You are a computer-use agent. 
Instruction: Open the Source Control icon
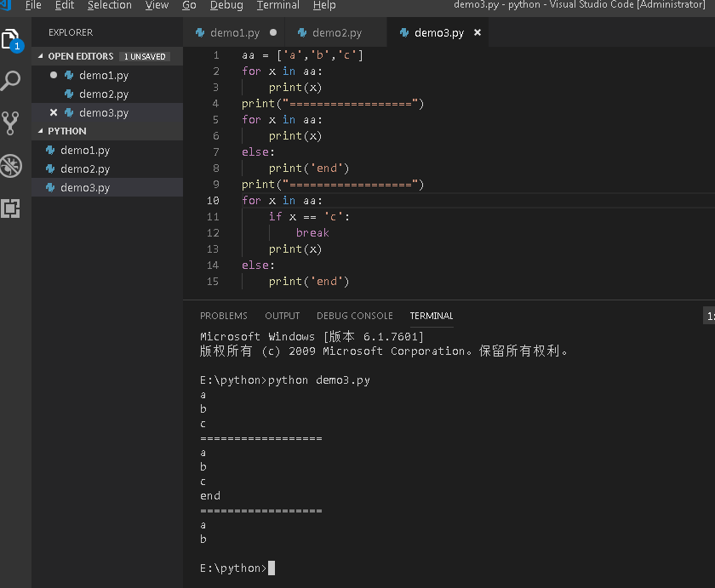[12, 123]
